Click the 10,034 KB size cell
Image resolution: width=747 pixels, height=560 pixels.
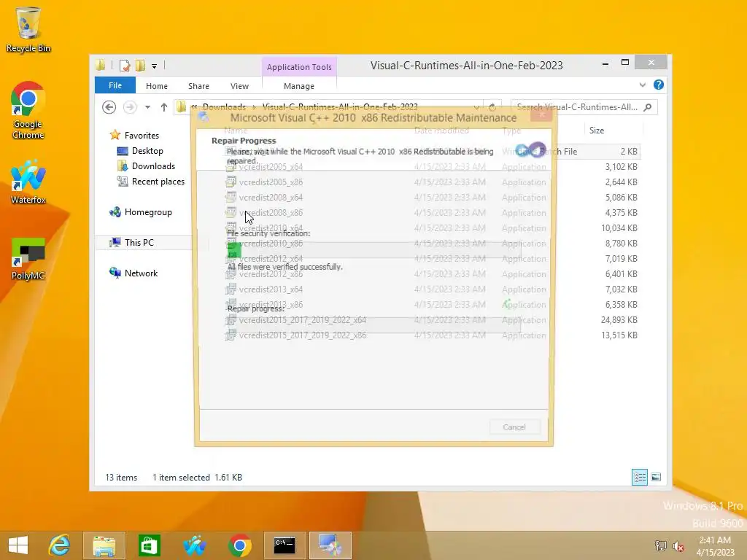point(619,228)
